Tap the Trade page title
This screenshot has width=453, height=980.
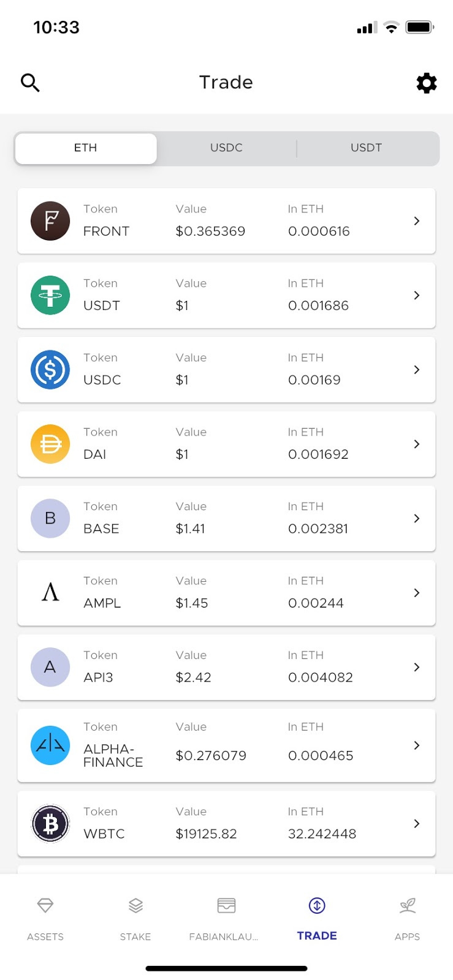coord(226,82)
